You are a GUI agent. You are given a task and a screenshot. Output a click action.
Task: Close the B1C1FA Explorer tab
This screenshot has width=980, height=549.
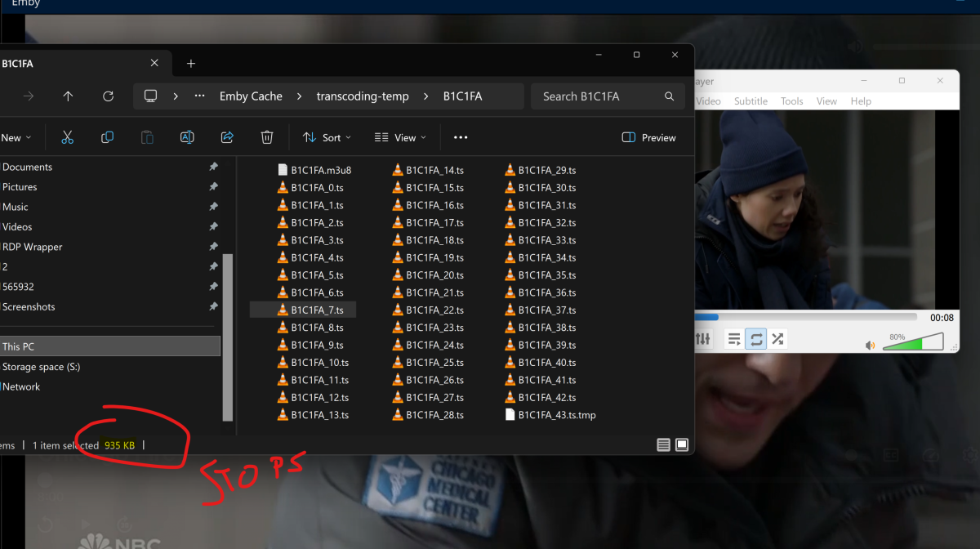pos(154,63)
